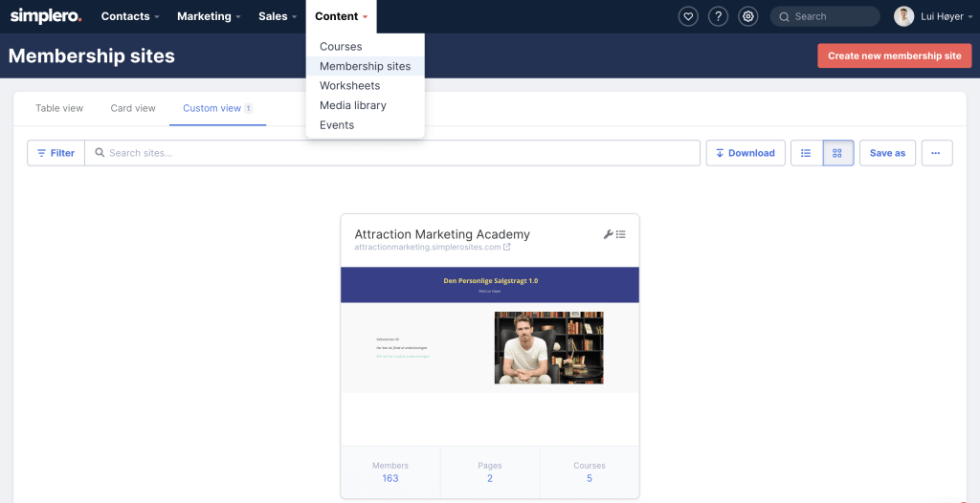Click the list icon on Attraction Marketing Academy card
This screenshot has width=980, height=503.
[620, 234]
